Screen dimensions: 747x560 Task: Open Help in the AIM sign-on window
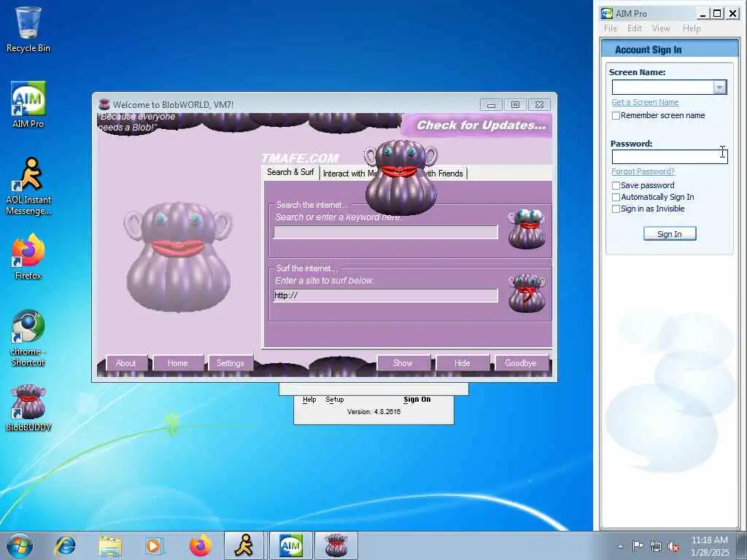[x=309, y=400]
